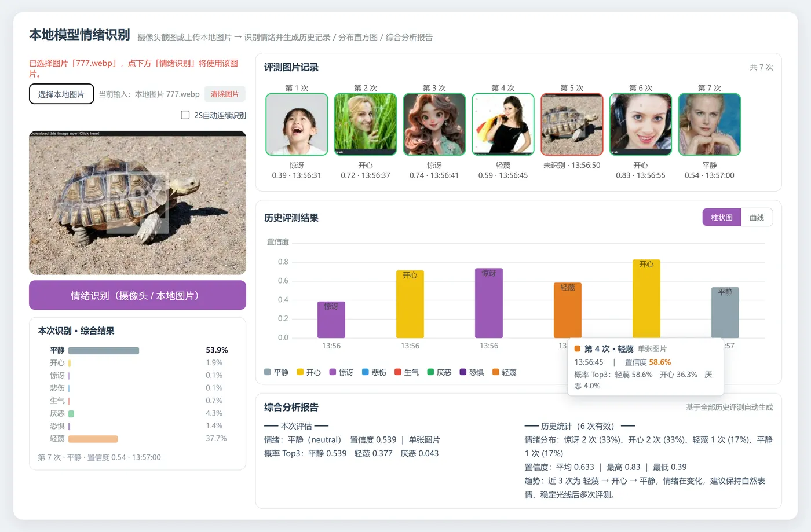Switch the chart to 柱状图 view

coord(722,218)
